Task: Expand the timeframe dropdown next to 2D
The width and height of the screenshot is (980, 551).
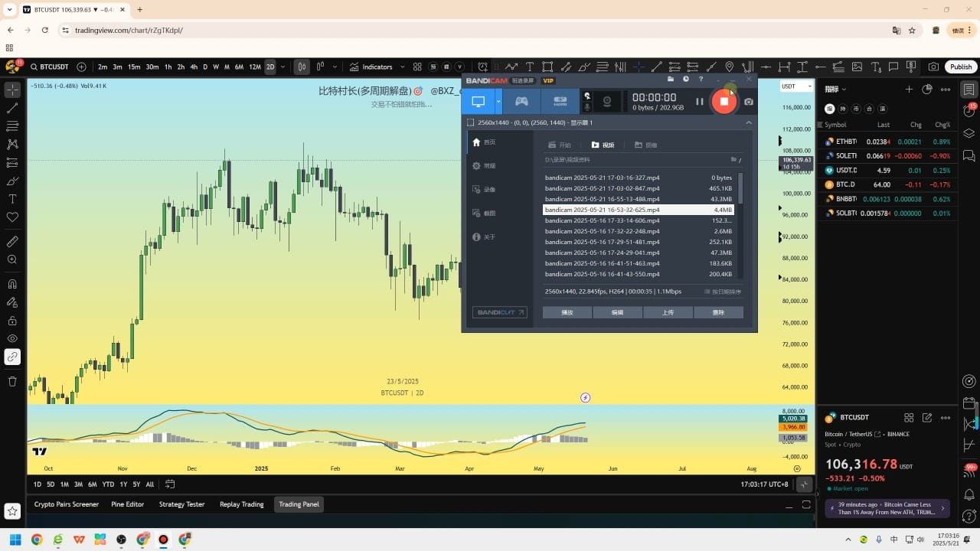Action: (282, 67)
